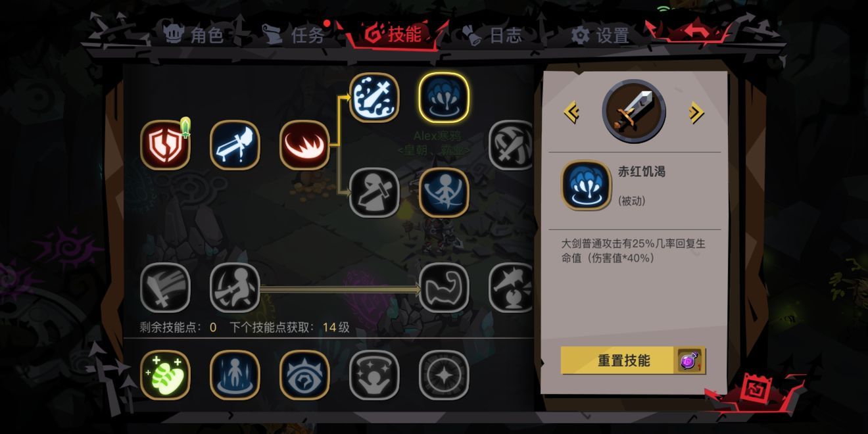Image resolution: width=868 pixels, height=434 pixels.
Task: Select the locked four-point star skill icon
Action: [444, 375]
